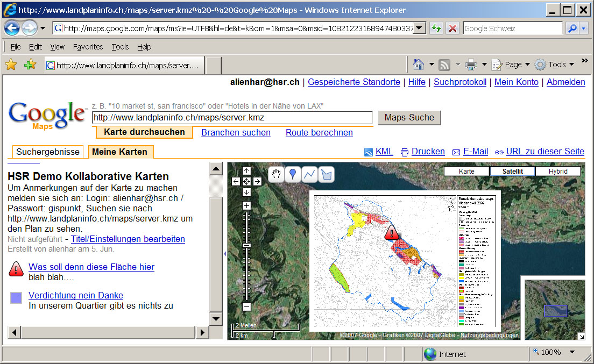Select the hand pan tool on map

[x=277, y=174]
